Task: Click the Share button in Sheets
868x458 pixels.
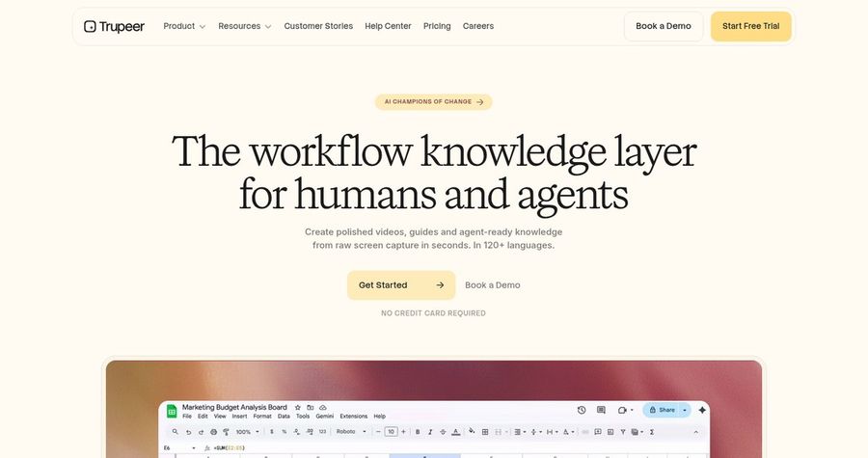Action: (x=662, y=410)
